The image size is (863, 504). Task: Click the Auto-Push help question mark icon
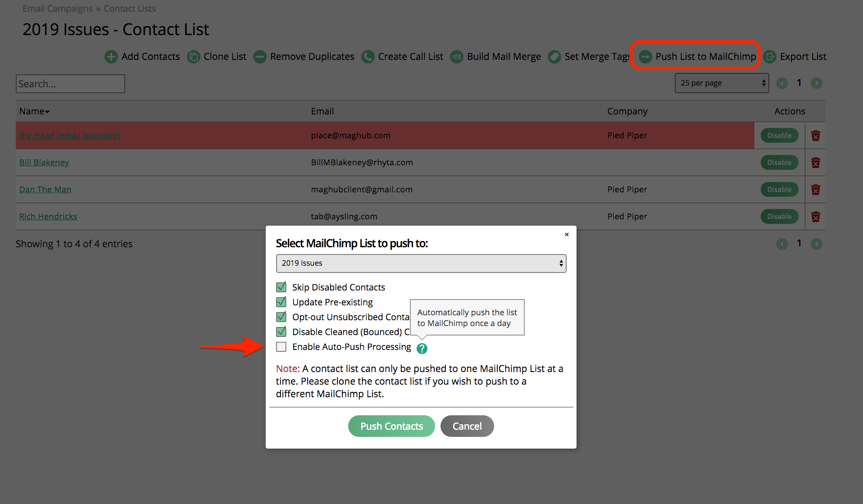(422, 349)
